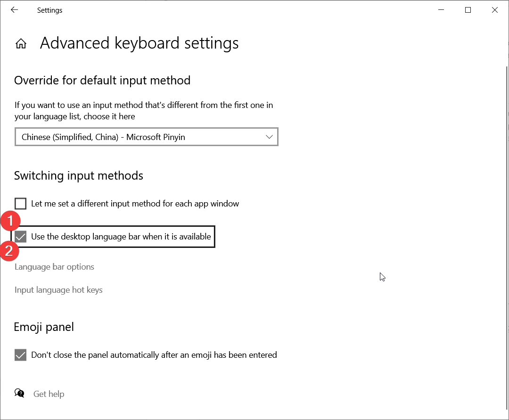
Task: Click the Settings title in the title bar
Action: coord(49,10)
